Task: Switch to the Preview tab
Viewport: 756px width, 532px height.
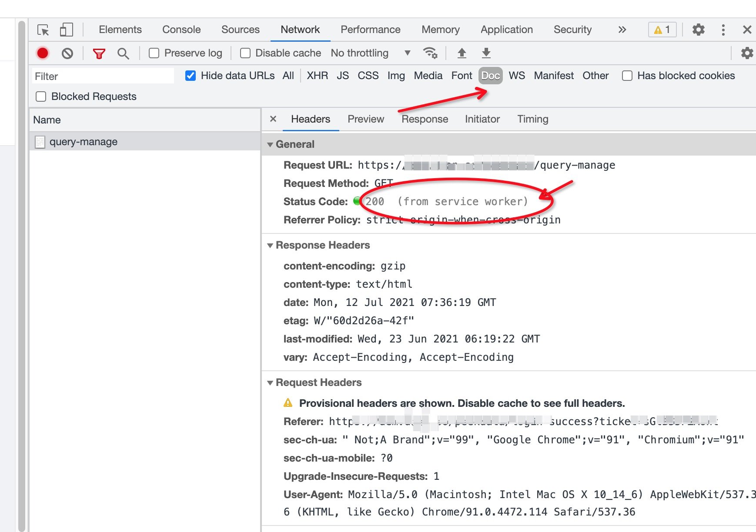Action: pos(365,119)
